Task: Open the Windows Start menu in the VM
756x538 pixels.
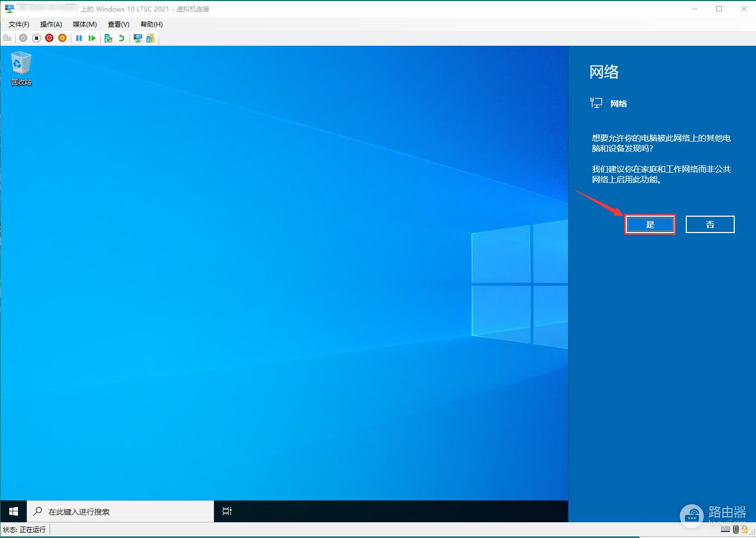Action: point(14,511)
